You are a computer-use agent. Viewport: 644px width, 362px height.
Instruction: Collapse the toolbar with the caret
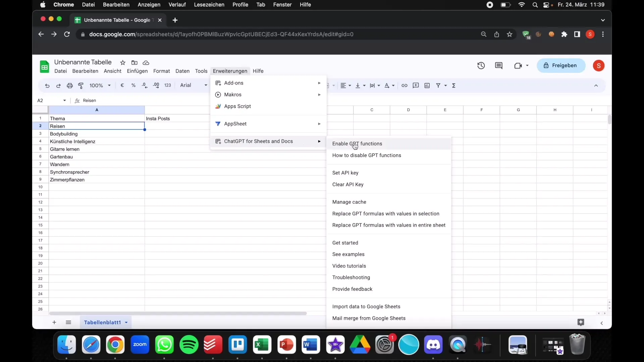[x=596, y=86]
